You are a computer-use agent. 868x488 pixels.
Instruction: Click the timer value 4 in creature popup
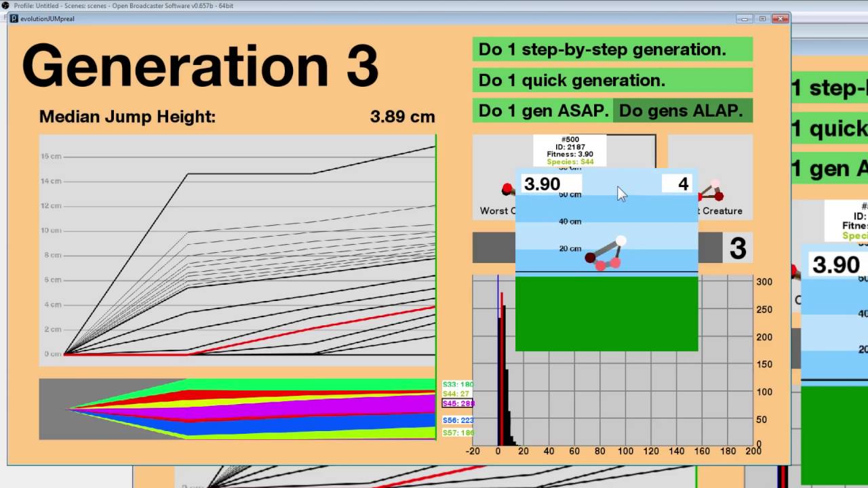pyautogui.click(x=678, y=184)
